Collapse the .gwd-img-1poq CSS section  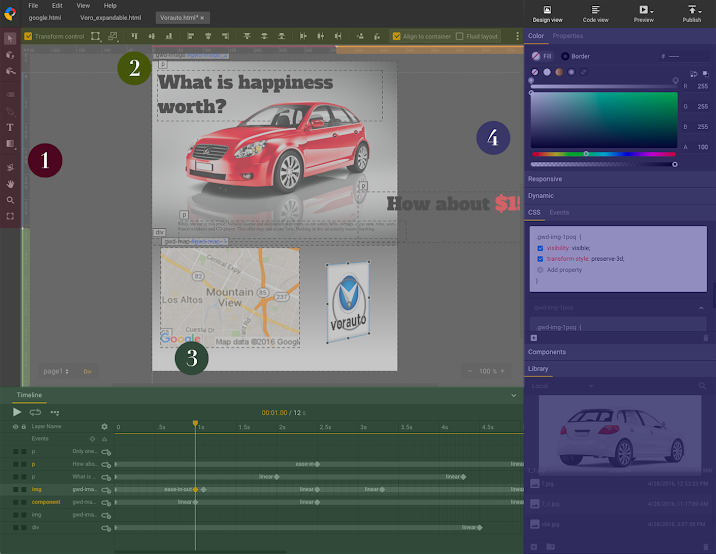coord(701,308)
